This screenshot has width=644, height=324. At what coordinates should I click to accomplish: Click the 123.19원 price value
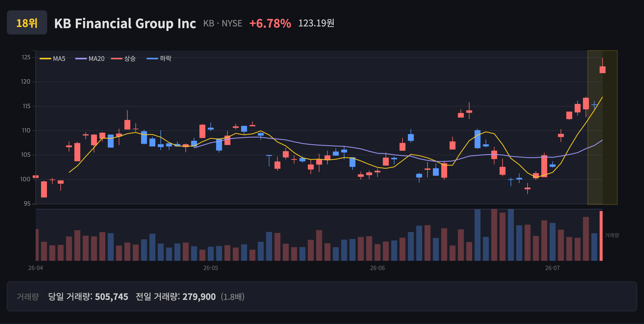316,23
